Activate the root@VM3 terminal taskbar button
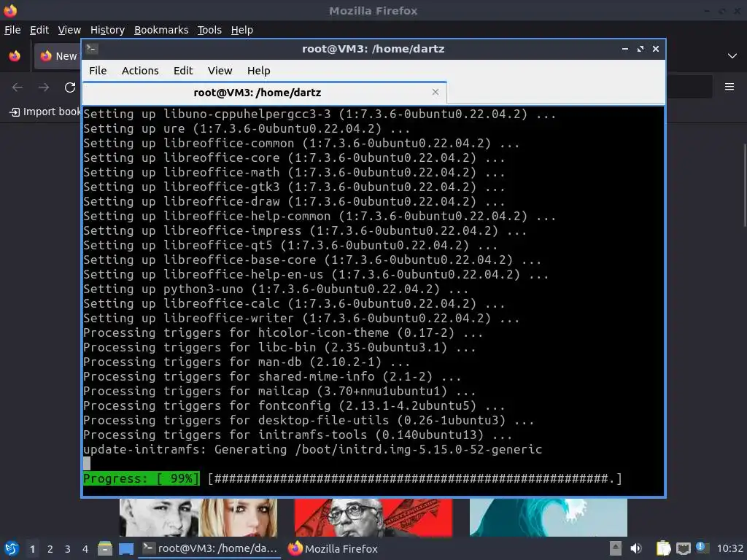Viewport: 747px width, 560px height. (210, 548)
